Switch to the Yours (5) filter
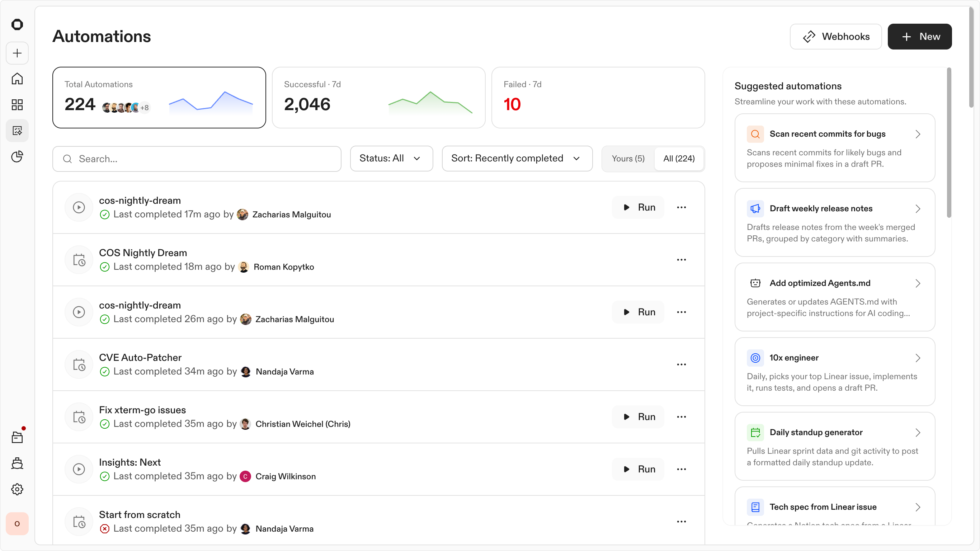This screenshot has width=980, height=551. (628, 158)
